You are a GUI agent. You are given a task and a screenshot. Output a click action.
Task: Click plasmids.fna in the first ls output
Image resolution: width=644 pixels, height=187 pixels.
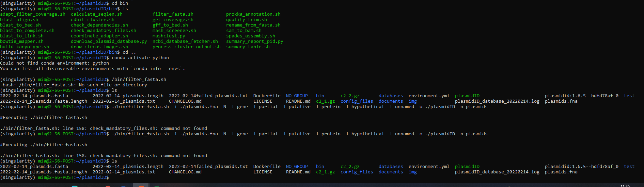(561, 101)
